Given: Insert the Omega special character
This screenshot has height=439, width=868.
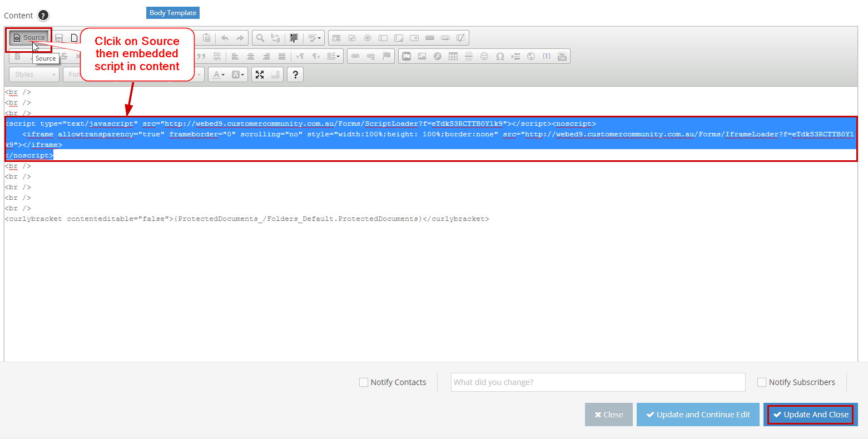Looking at the screenshot, I should click(x=501, y=56).
